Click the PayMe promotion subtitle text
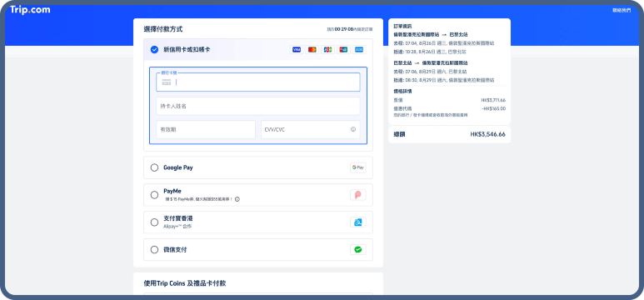The height and width of the screenshot is (300, 644). (x=199, y=199)
